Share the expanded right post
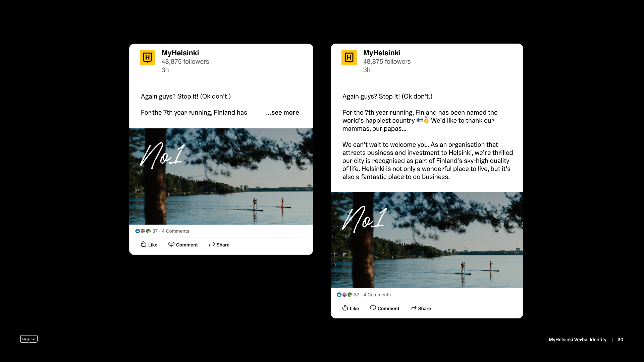 (421, 308)
